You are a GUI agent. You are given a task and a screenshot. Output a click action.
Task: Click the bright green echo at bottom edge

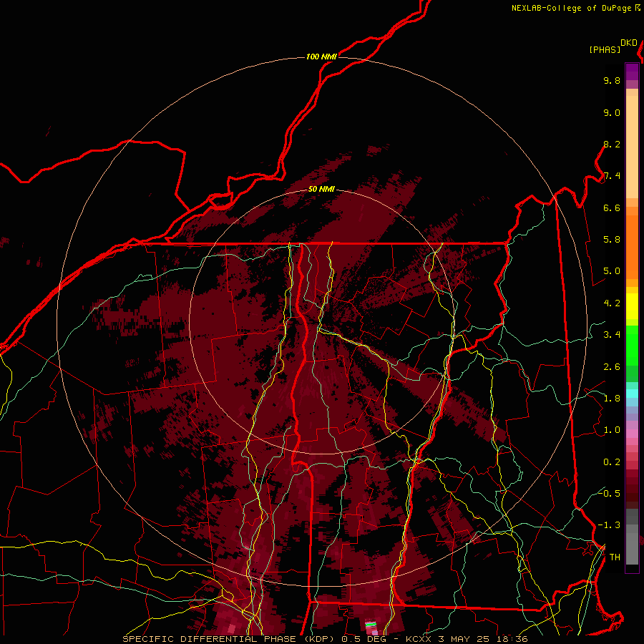click(371, 624)
